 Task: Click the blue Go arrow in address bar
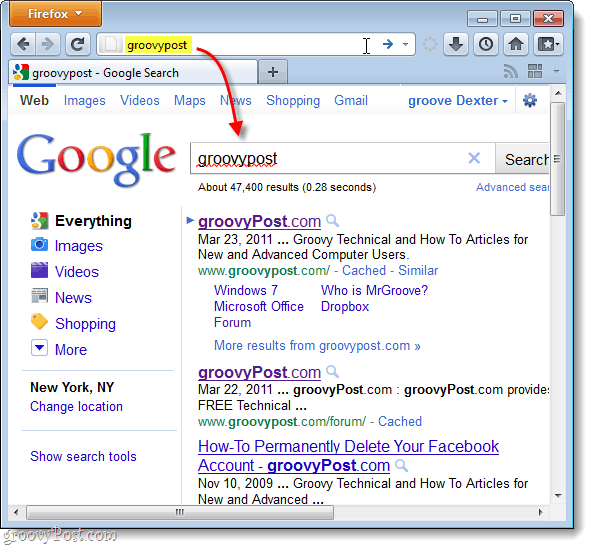(x=388, y=44)
